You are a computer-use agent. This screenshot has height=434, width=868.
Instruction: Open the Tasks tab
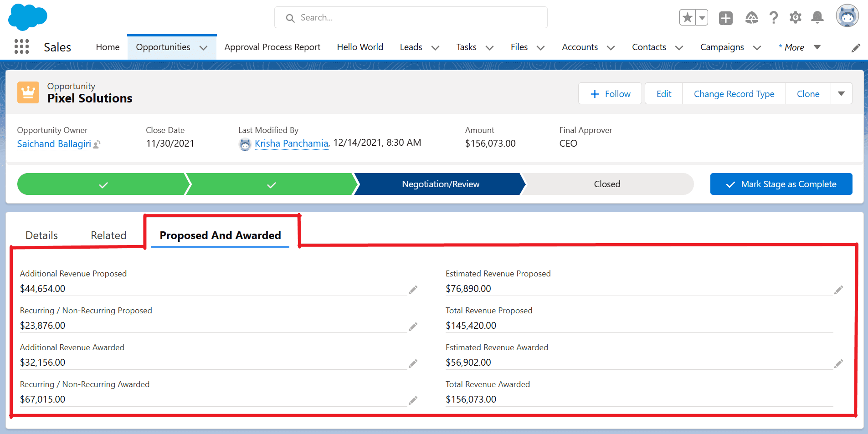466,47
